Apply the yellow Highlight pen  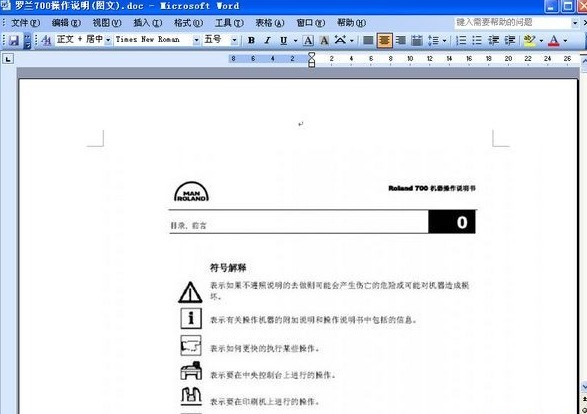529,40
